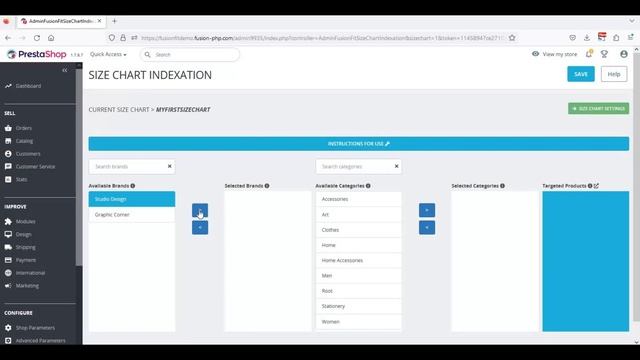Add selected brand to Selected Brands
Viewport: 640px width, 360px height.
point(200,211)
